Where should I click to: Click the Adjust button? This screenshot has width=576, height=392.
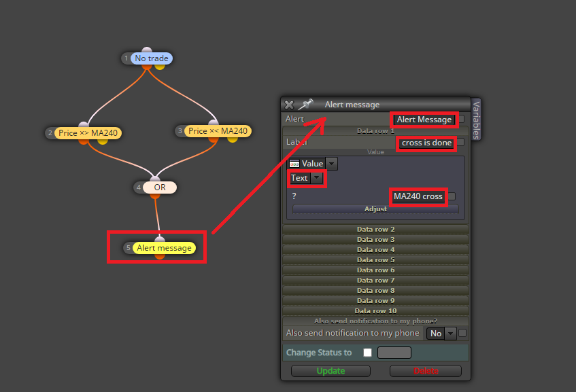coord(375,209)
